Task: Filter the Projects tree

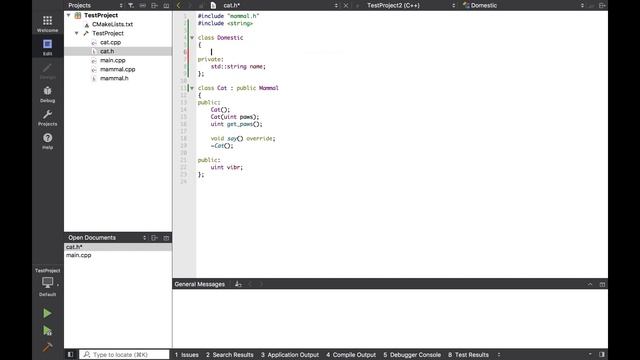Action: pos(131,5)
